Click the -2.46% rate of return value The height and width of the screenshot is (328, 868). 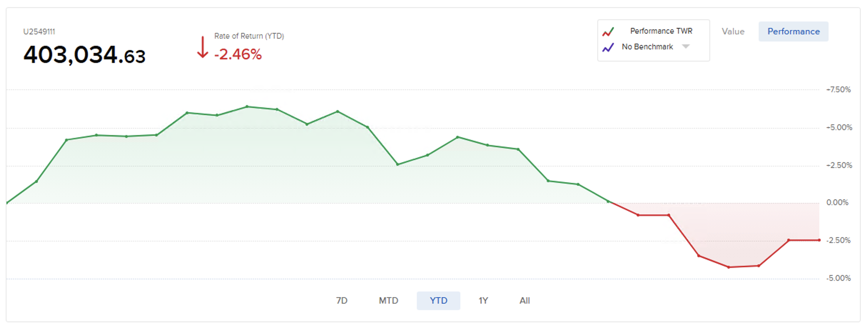[x=238, y=55]
